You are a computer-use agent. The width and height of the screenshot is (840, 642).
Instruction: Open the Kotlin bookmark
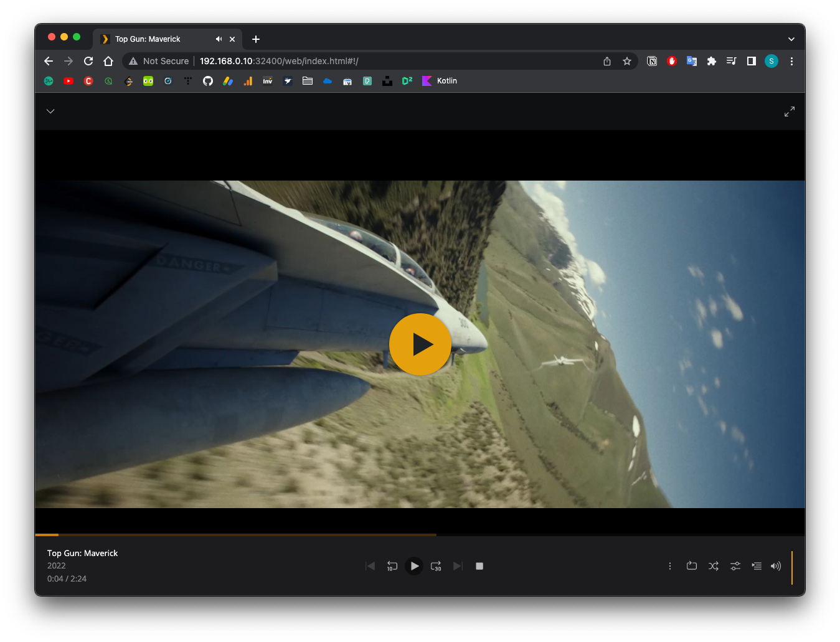(440, 81)
